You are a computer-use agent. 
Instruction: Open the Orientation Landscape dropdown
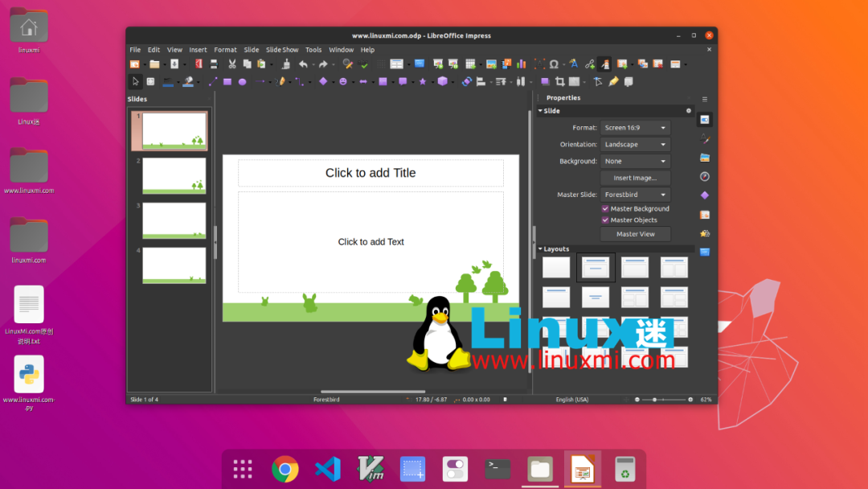635,145
